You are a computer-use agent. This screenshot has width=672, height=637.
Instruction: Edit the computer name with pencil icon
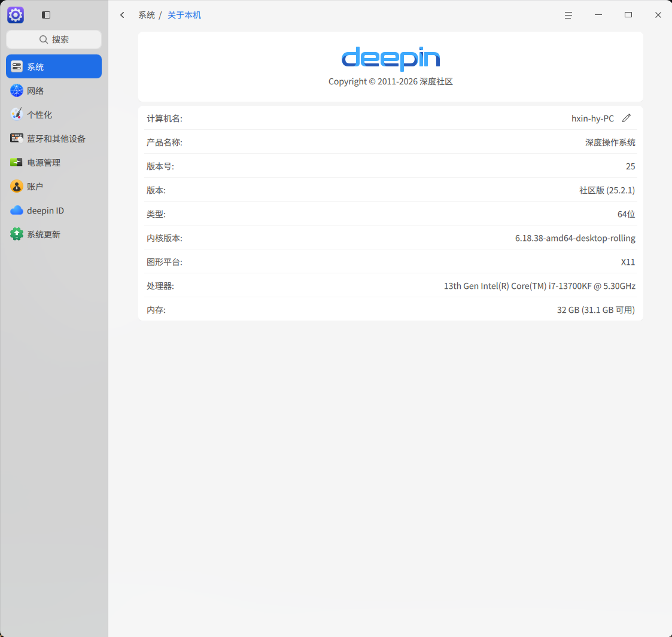(x=627, y=118)
